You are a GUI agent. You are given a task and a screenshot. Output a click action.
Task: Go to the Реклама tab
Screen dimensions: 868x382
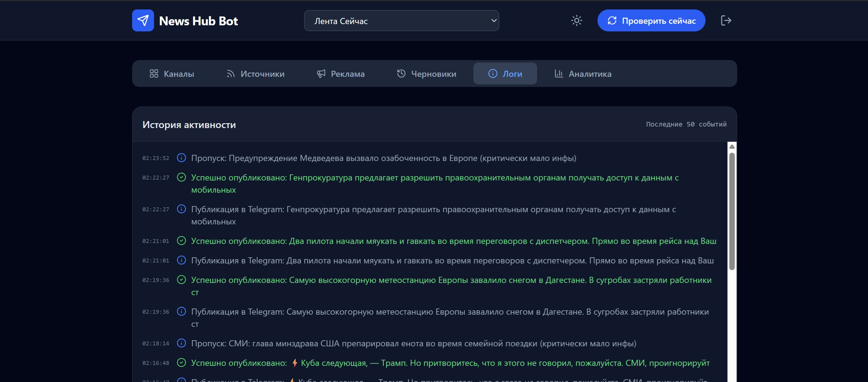341,74
